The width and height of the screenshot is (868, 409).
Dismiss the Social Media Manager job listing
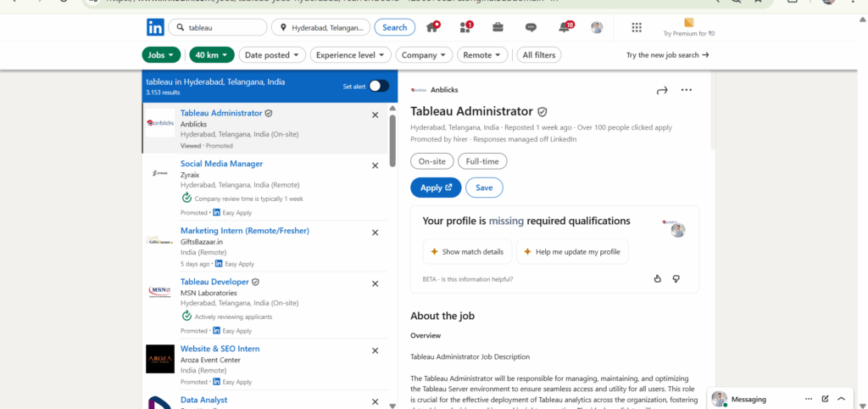coord(375,165)
